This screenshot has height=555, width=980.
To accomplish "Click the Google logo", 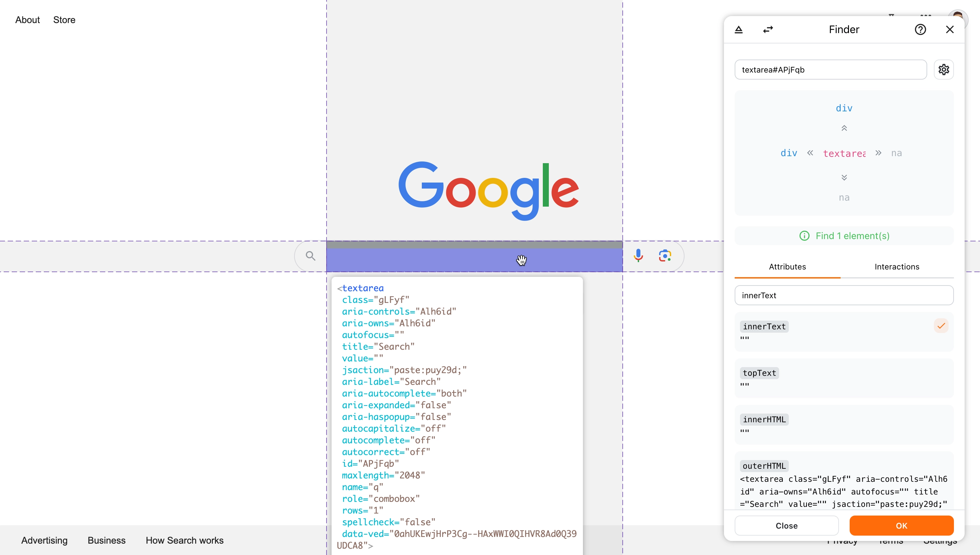I will pos(488,191).
